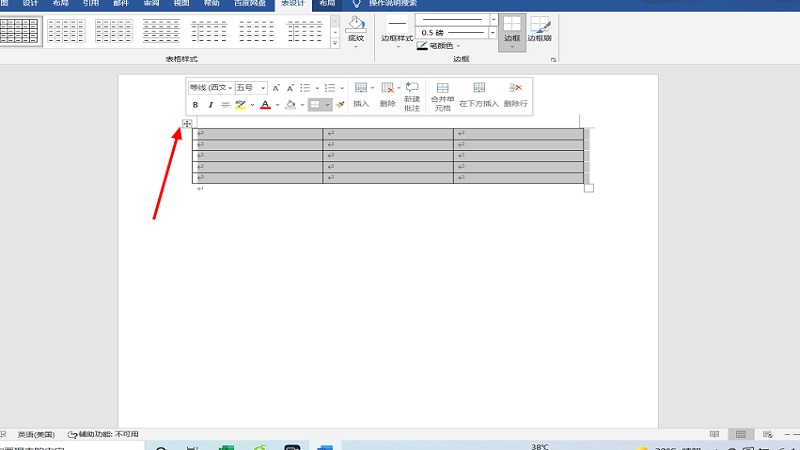Apply yellow text highlight color

240,105
